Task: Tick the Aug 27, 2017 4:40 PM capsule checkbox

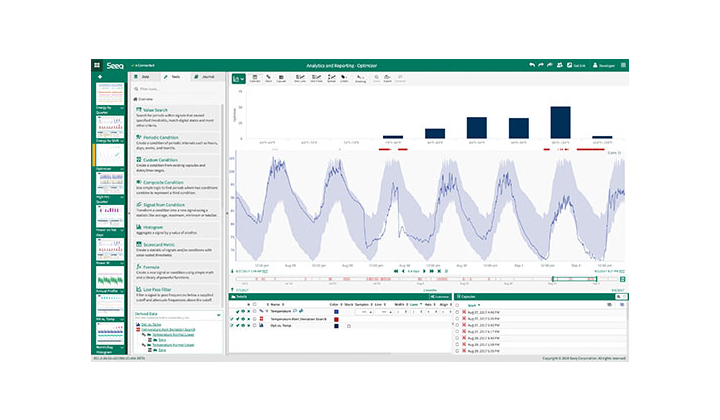Action: pyautogui.click(x=457, y=312)
